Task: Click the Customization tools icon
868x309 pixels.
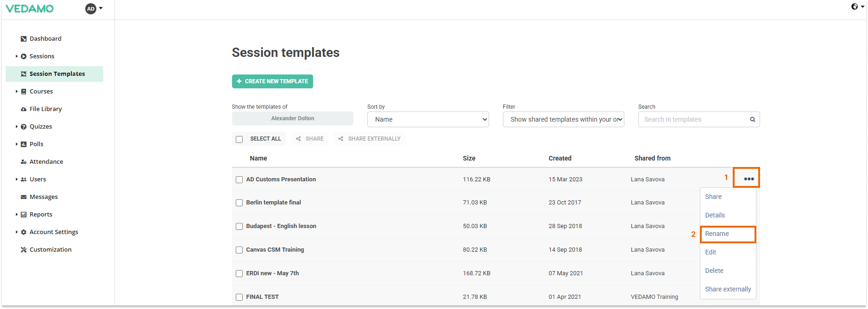Action: tap(24, 250)
